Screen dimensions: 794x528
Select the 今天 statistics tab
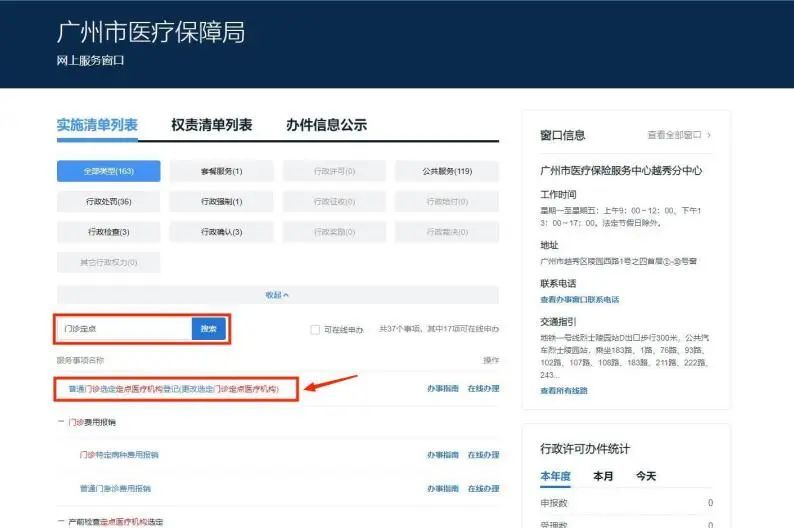[x=646, y=476]
